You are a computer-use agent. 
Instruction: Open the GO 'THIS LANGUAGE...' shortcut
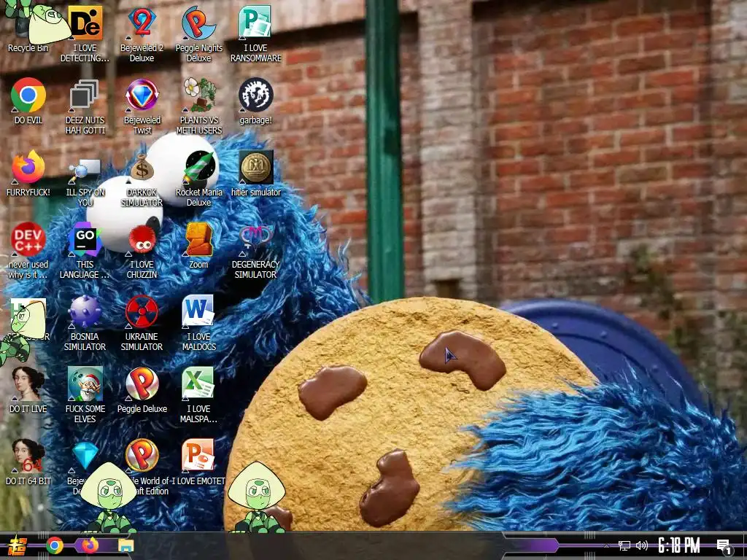point(85,251)
